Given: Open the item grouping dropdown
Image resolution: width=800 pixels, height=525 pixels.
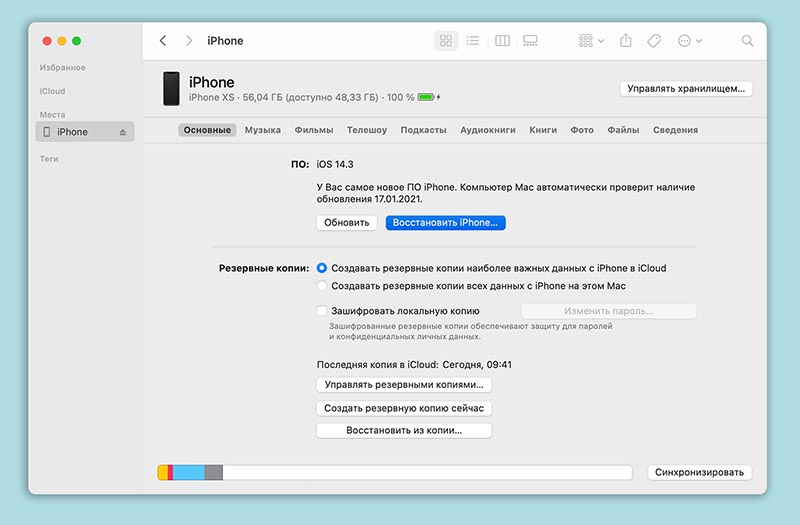Looking at the screenshot, I should click(x=591, y=41).
